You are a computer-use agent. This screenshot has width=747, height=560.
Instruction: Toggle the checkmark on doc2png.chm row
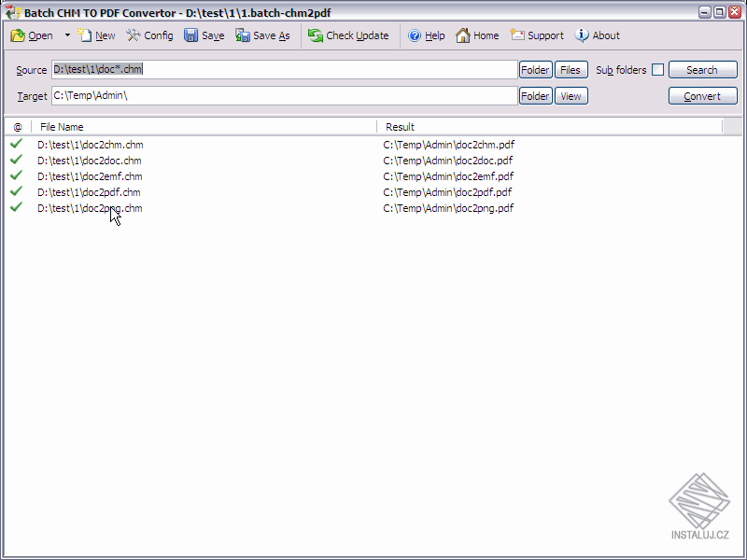[15, 208]
